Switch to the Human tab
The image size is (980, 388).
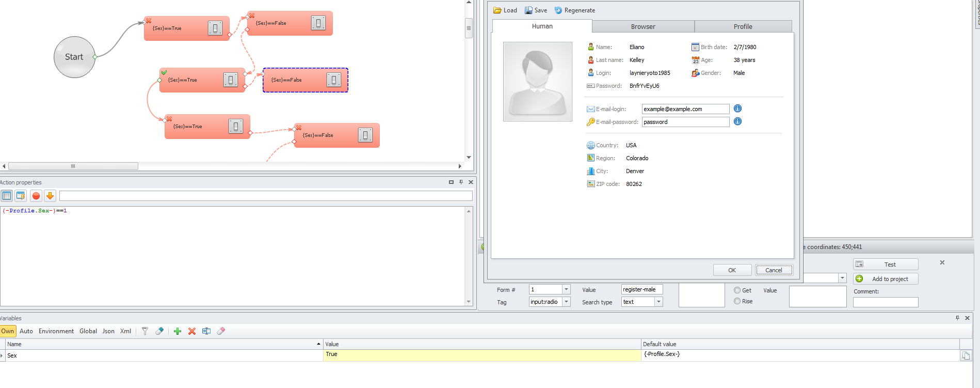(x=542, y=26)
